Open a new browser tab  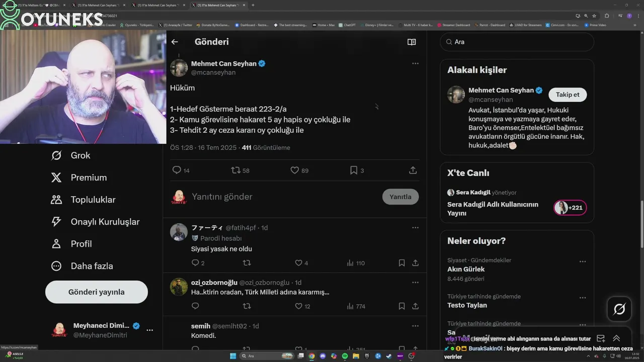(253, 5)
